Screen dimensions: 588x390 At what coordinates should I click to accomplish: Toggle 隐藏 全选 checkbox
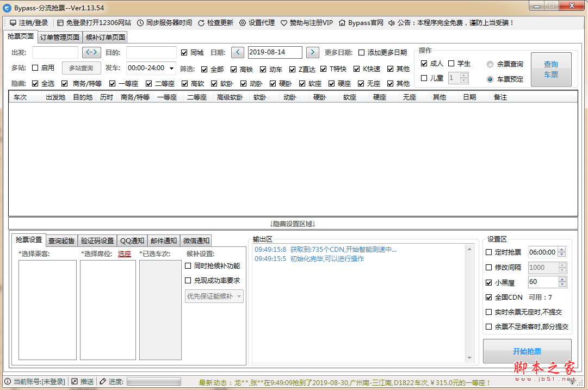35,84
